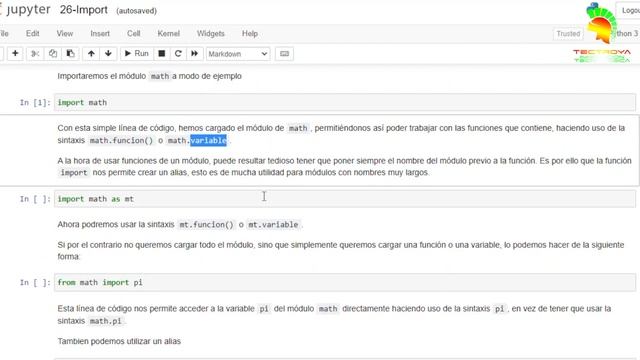Click the inline code 'math.pi'
The image size is (640, 360).
click(105, 321)
